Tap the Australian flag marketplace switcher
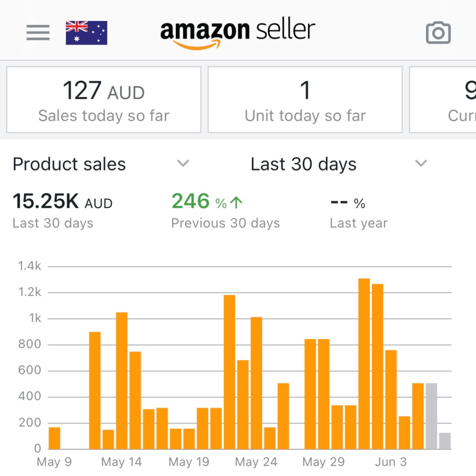Screen dimensions: 476x476 86,33
